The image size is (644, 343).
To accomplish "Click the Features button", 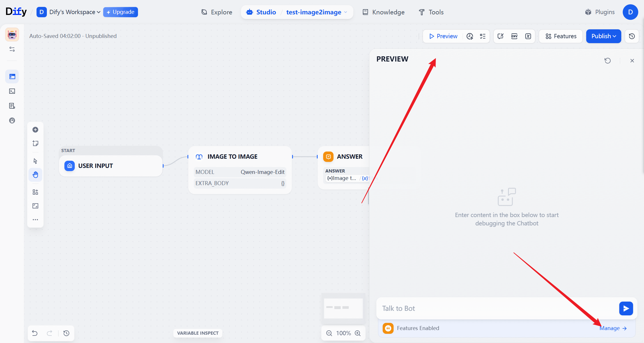I will click(x=561, y=36).
